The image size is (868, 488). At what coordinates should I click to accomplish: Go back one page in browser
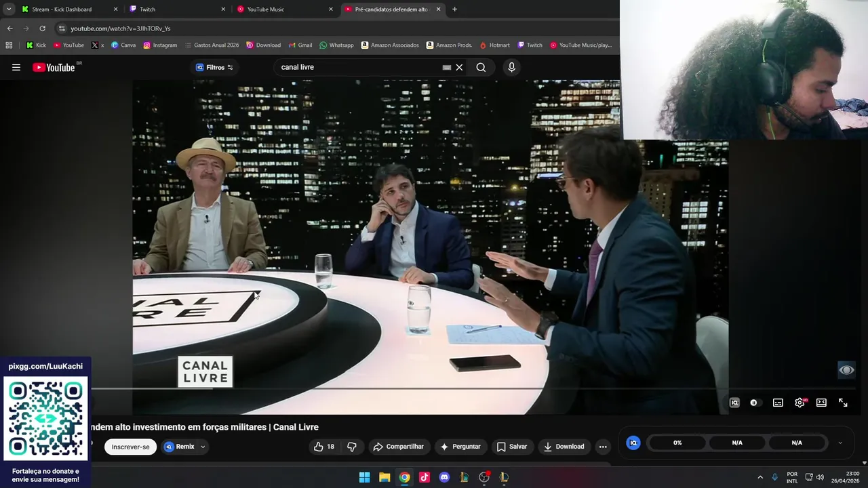click(x=9, y=28)
